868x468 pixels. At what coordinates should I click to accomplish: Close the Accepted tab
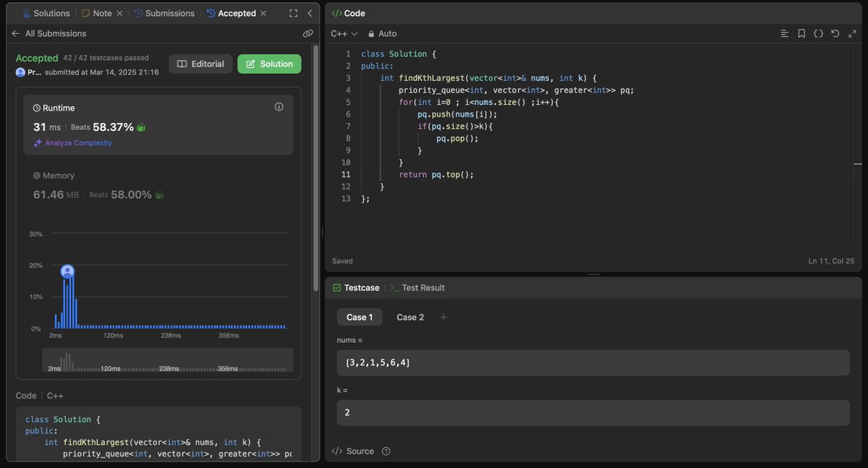click(263, 13)
